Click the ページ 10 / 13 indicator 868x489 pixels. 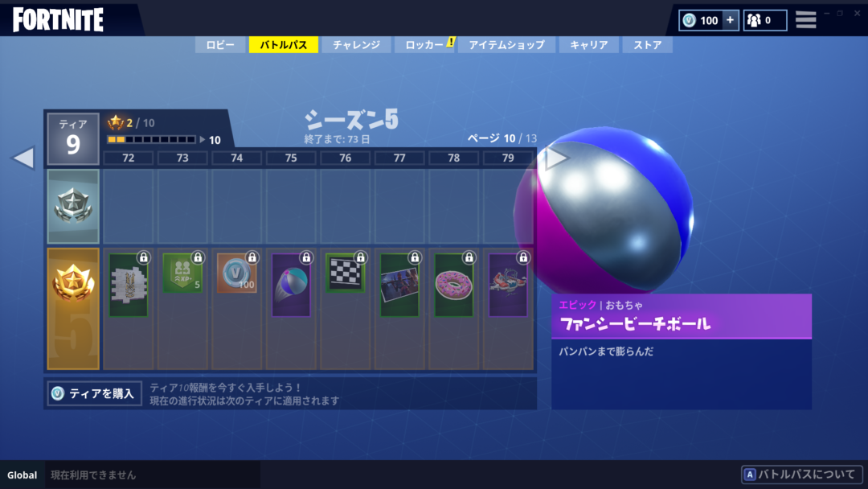coord(502,138)
